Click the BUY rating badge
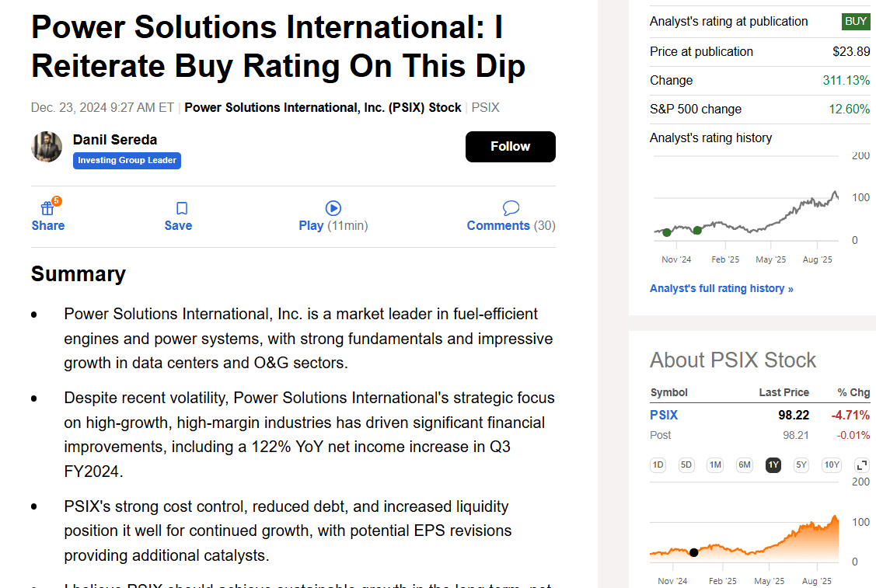Viewport: 876px width, 588px height. pyautogui.click(x=855, y=21)
